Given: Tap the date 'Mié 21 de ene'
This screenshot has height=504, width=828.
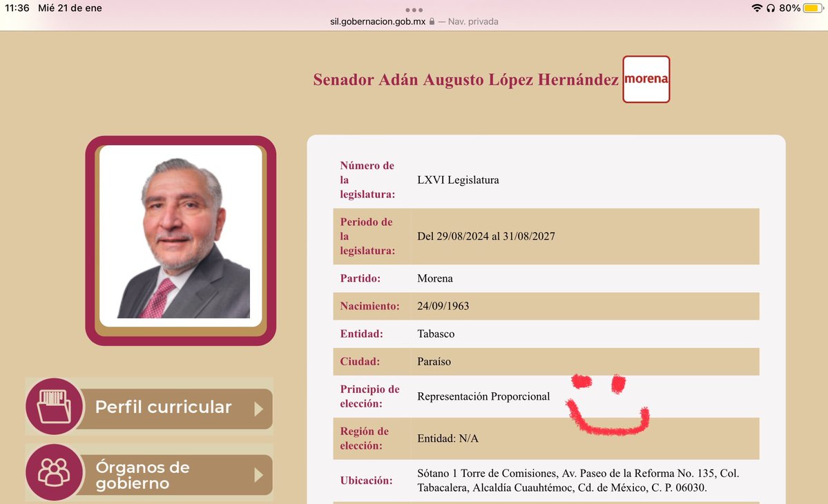Looking at the screenshot, I should (x=70, y=8).
